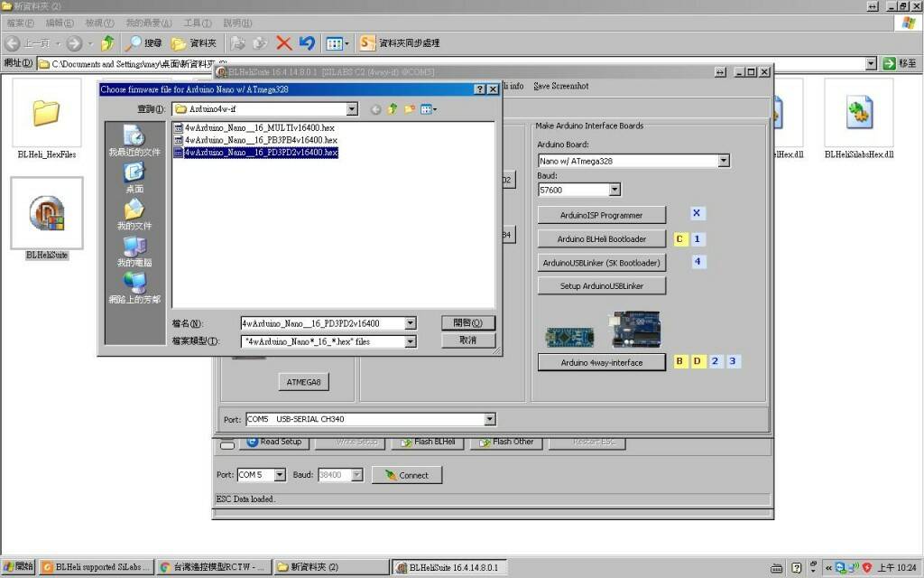Go up one folder level in file dialog
Image resolution: width=924 pixels, height=578 pixels.
click(x=393, y=109)
